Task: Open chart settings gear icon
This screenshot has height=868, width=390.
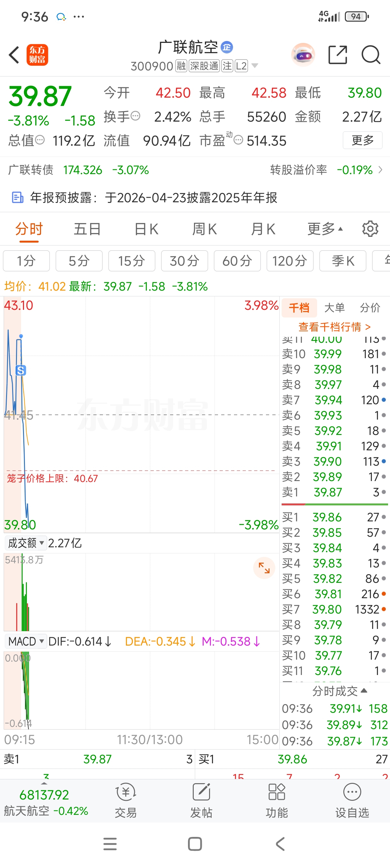Action: (x=370, y=229)
